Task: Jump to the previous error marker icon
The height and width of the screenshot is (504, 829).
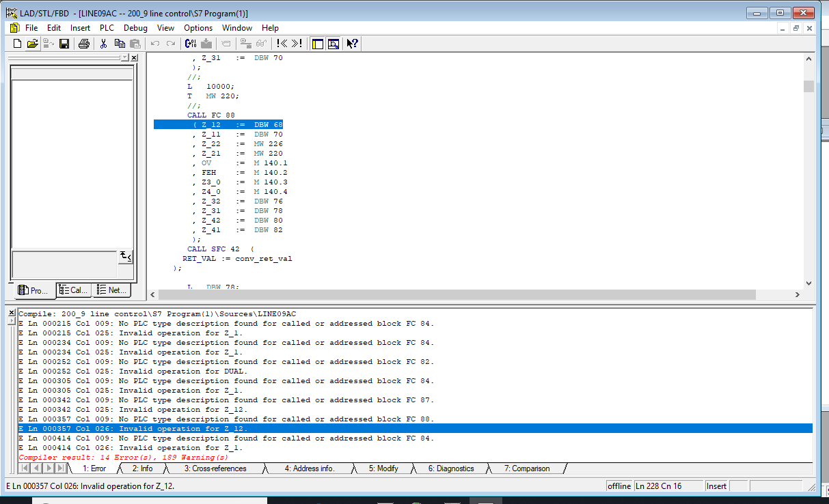Action: coord(282,44)
